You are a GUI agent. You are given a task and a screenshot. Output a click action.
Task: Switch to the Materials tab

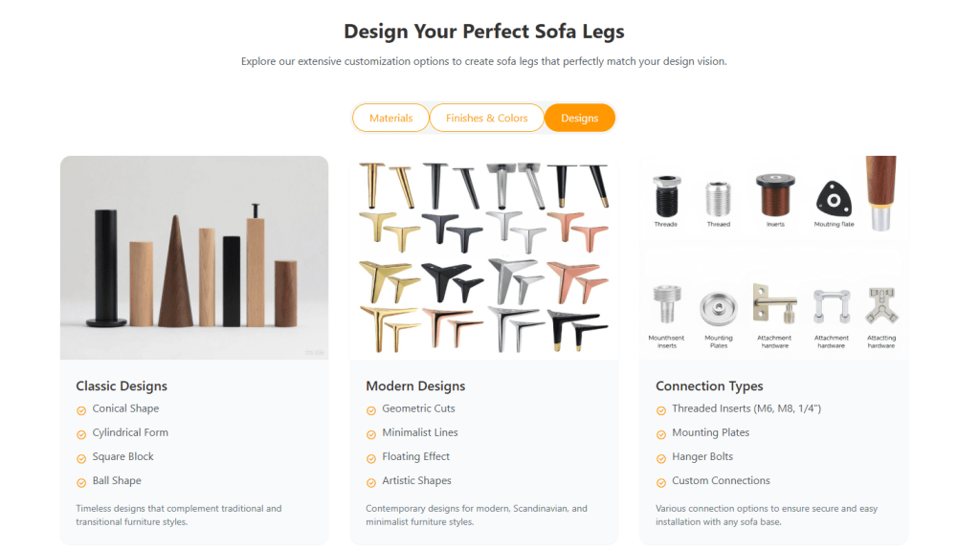(x=390, y=117)
